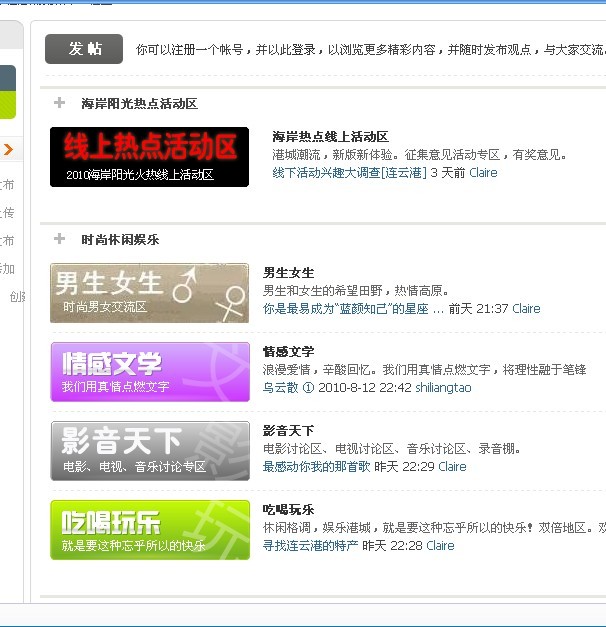Open the 海岸热点线上活动区 forum title
Viewport: 606px width, 627px height.
coord(330,137)
